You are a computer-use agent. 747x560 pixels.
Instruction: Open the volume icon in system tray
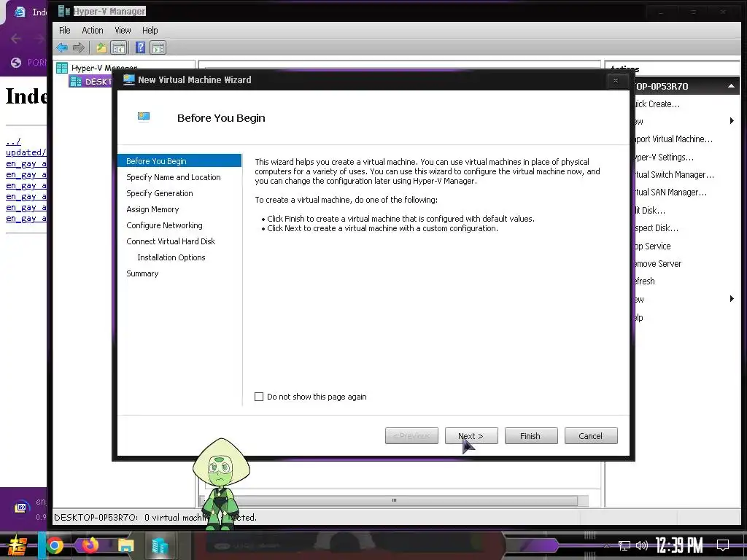click(x=642, y=545)
